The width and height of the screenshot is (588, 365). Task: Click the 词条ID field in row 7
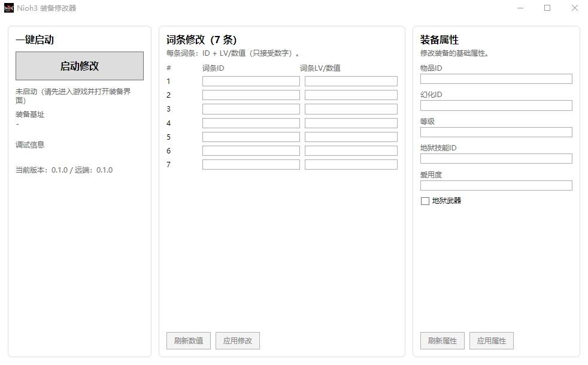point(251,165)
